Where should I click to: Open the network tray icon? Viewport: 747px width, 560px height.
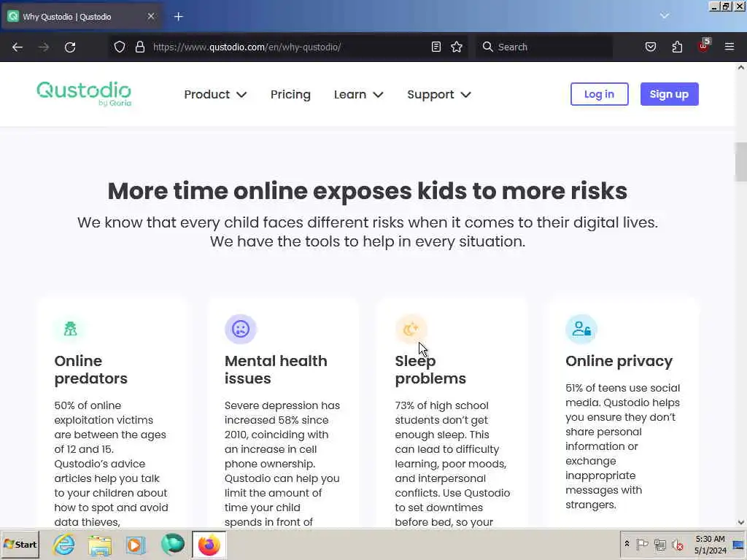[659, 544]
